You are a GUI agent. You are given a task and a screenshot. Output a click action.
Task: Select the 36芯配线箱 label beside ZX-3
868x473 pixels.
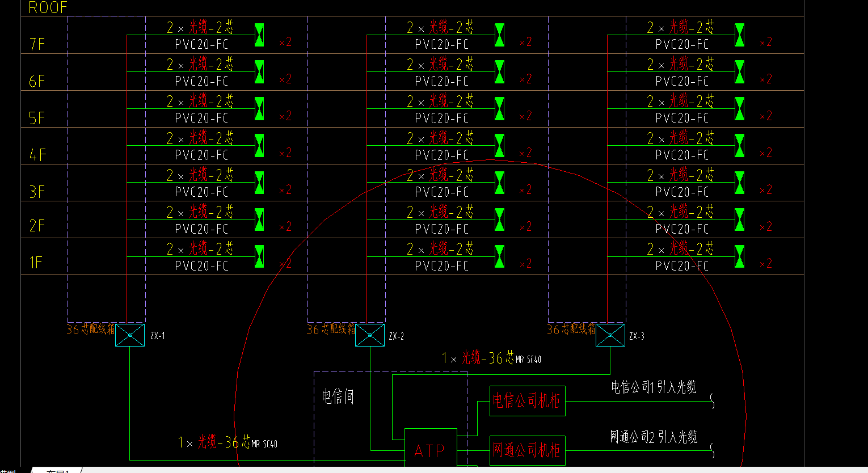[571, 329]
